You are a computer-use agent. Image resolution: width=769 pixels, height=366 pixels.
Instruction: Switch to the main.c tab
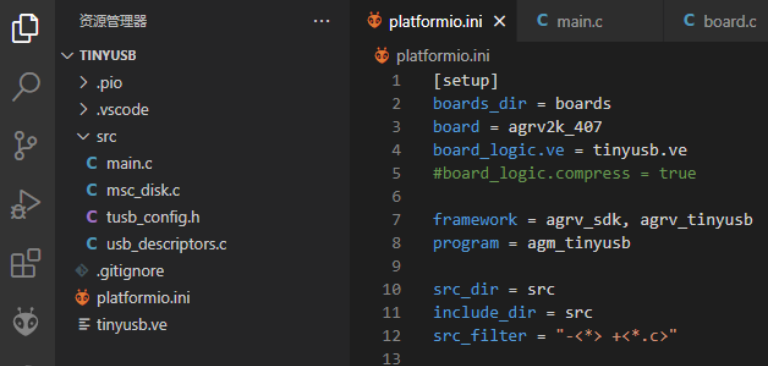pyautogui.click(x=590, y=21)
